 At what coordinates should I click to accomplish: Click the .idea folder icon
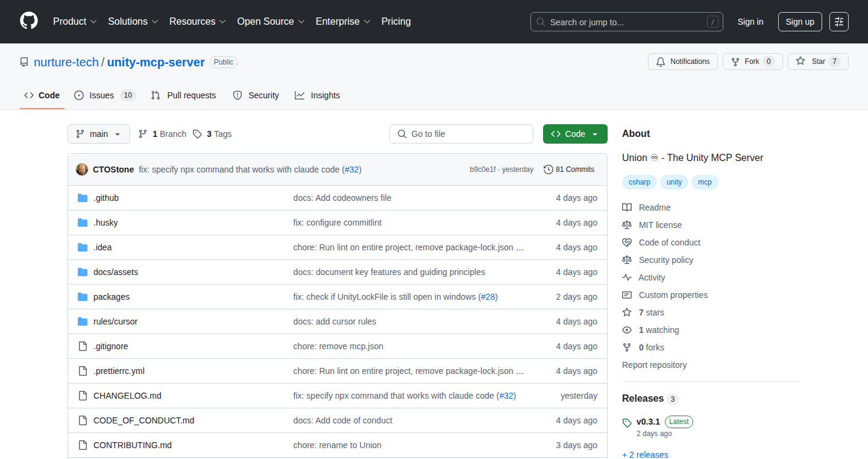(x=83, y=247)
